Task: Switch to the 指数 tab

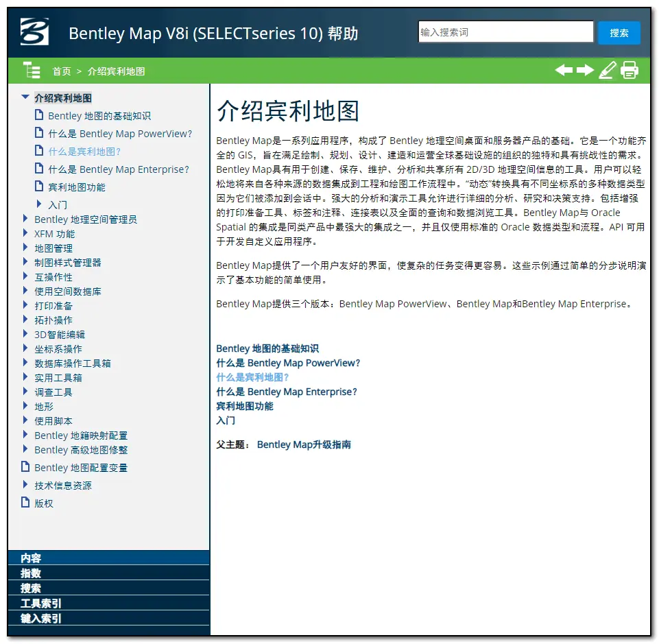Action: pos(108,573)
